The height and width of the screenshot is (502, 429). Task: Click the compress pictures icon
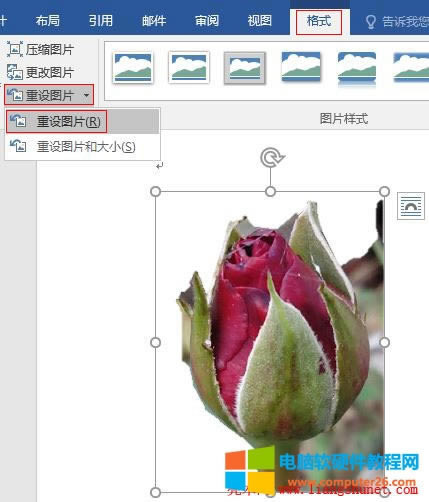(x=15, y=49)
